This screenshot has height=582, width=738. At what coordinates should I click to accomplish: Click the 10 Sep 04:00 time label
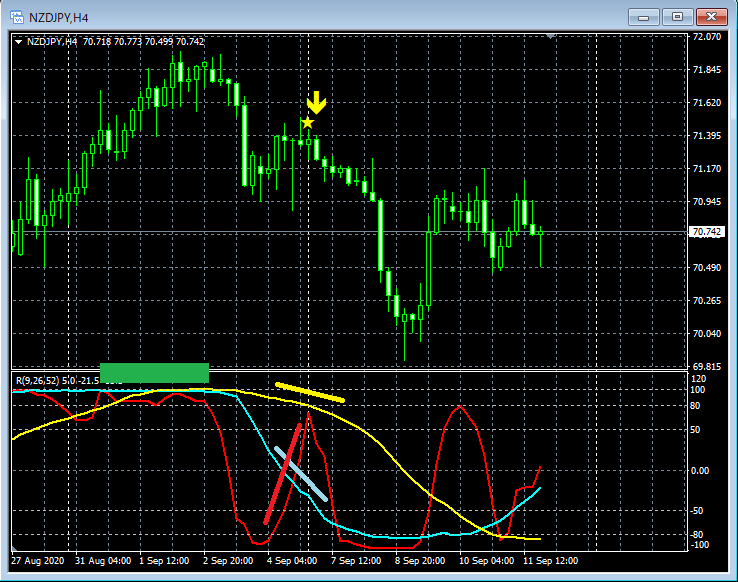[486, 561]
